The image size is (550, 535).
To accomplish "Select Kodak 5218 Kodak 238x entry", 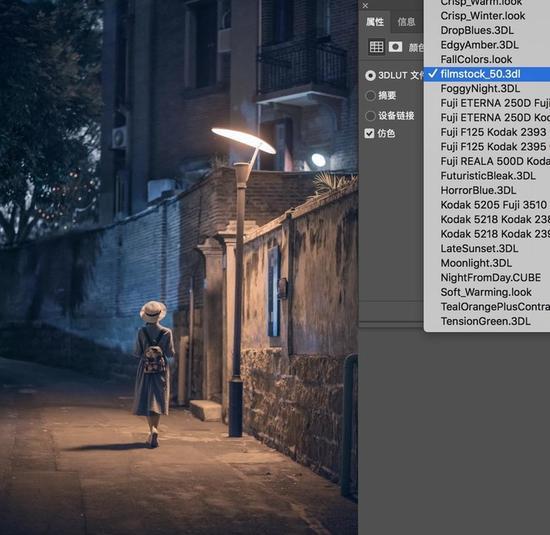I will [x=487, y=220].
